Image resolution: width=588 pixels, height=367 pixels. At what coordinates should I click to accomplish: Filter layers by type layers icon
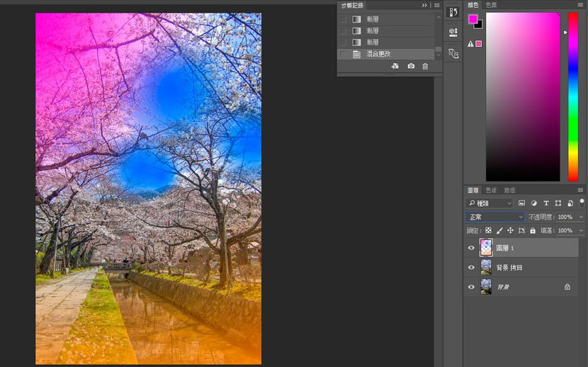pos(546,203)
